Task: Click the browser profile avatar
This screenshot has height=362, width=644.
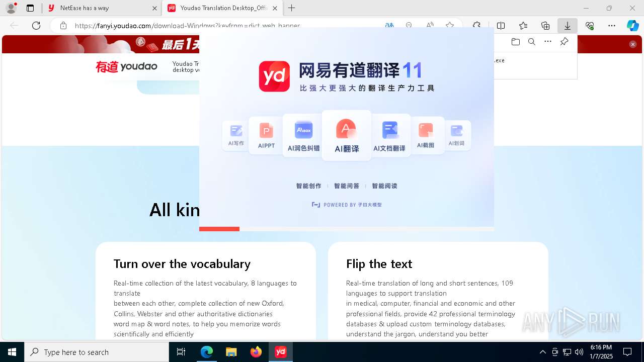Action: point(11,8)
